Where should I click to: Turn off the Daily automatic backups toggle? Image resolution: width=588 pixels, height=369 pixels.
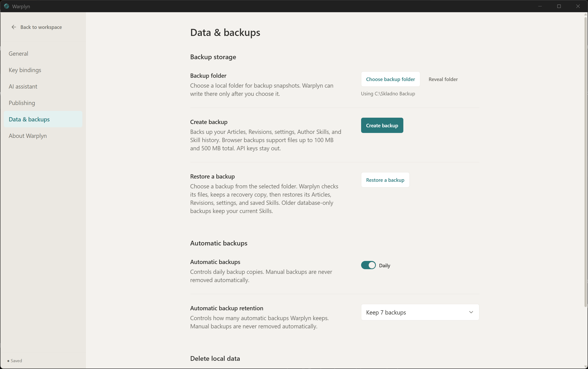pos(368,265)
